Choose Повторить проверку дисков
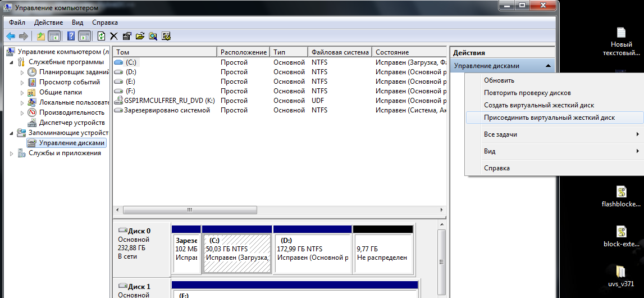 (554, 93)
